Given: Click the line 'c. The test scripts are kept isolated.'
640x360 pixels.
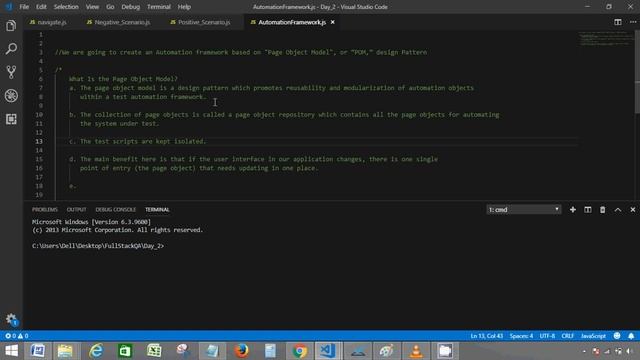Looking at the screenshot, I should (x=138, y=141).
